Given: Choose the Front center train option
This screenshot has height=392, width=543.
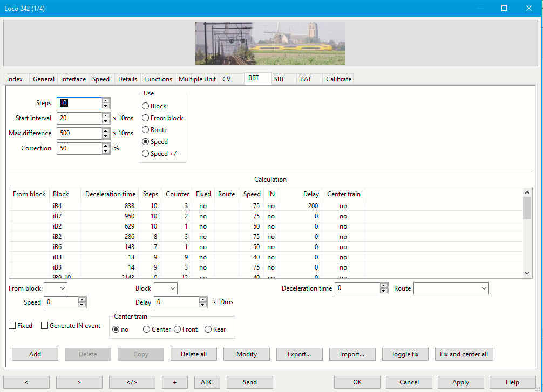Looking at the screenshot, I should 178,329.
